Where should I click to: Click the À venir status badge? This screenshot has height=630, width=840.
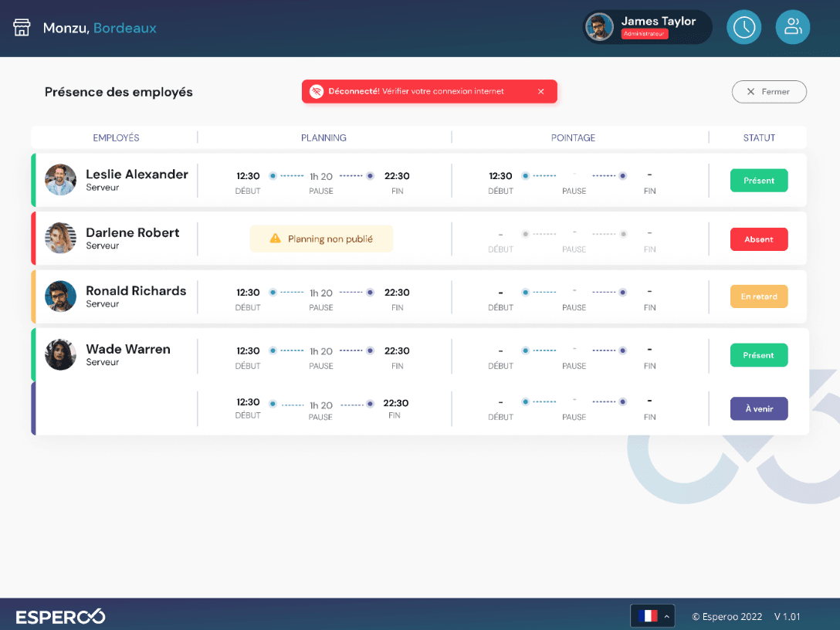pos(758,408)
